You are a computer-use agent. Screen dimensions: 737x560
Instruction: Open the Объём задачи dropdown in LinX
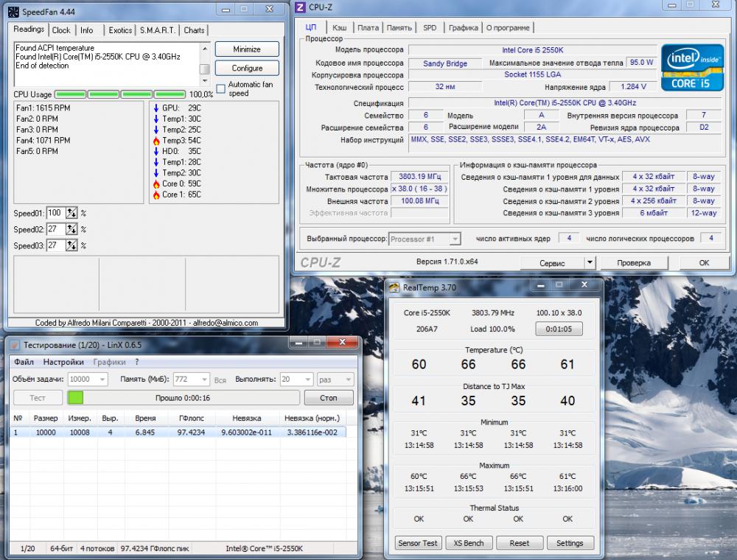(x=88, y=379)
